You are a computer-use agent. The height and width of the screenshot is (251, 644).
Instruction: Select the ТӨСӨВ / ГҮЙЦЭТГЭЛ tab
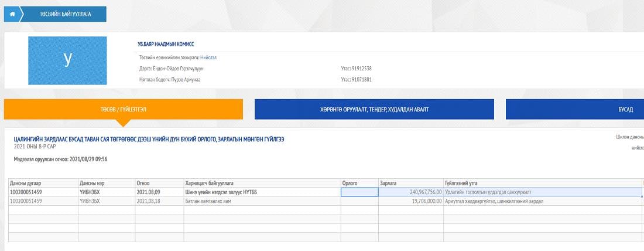(124, 109)
